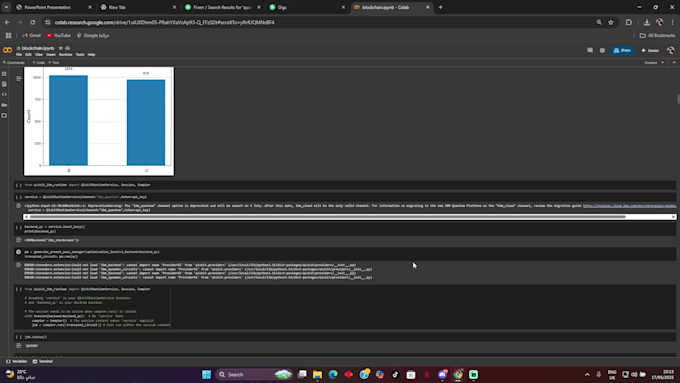Open File Explorer from taskbar
Viewport: 680px width, 383px height.
[317, 374]
